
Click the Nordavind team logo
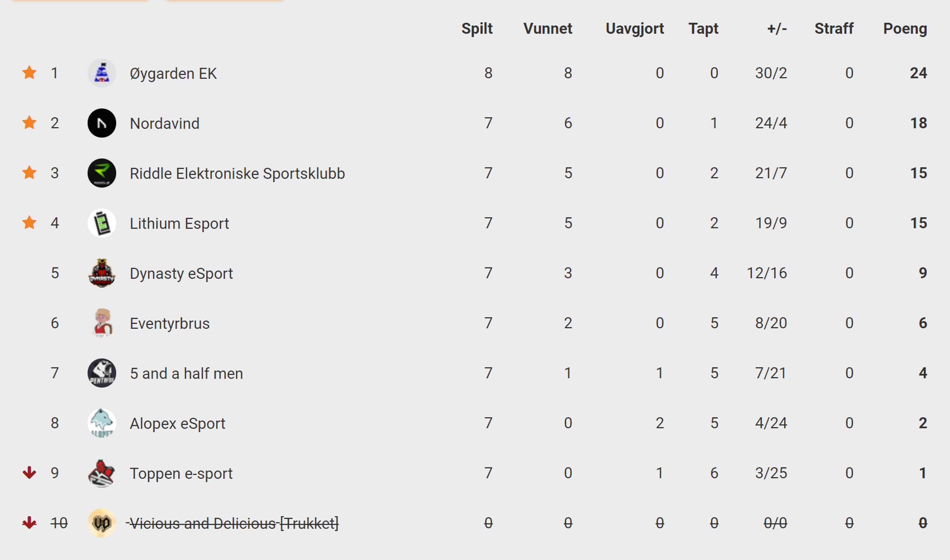(102, 123)
